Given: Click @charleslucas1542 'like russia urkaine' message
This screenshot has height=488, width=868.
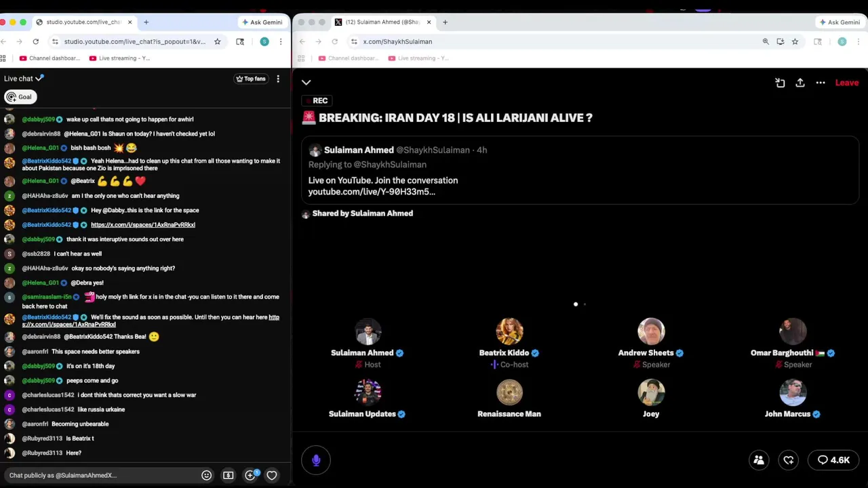Looking at the screenshot, I should pyautogui.click(x=101, y=409).
